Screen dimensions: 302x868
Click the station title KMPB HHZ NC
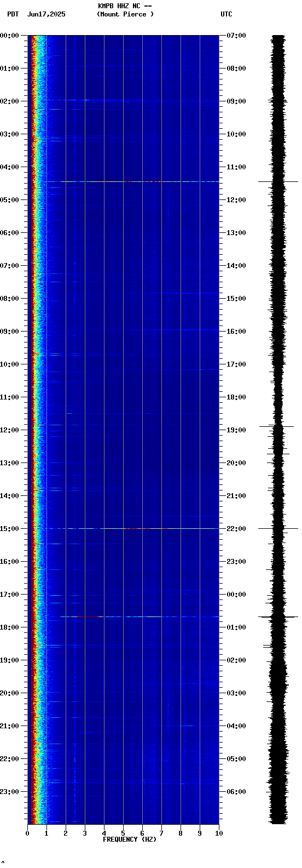point(119,6)
